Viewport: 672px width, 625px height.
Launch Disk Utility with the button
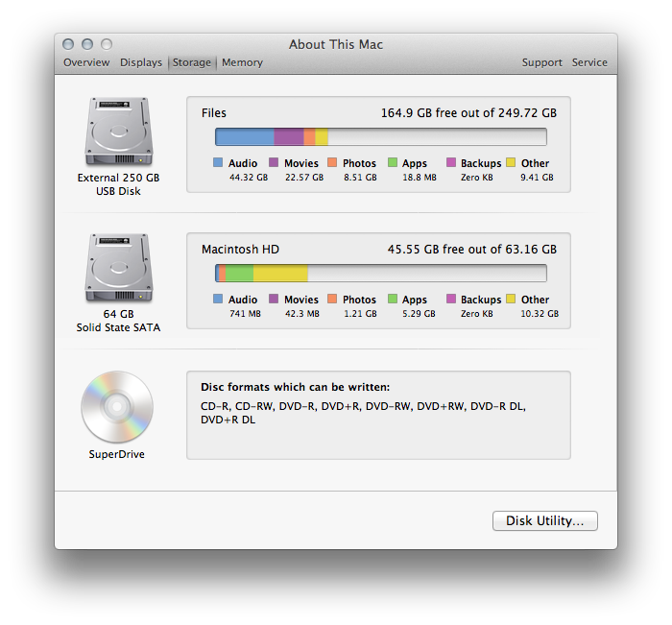pyautogui.click(x=544, y=520)
